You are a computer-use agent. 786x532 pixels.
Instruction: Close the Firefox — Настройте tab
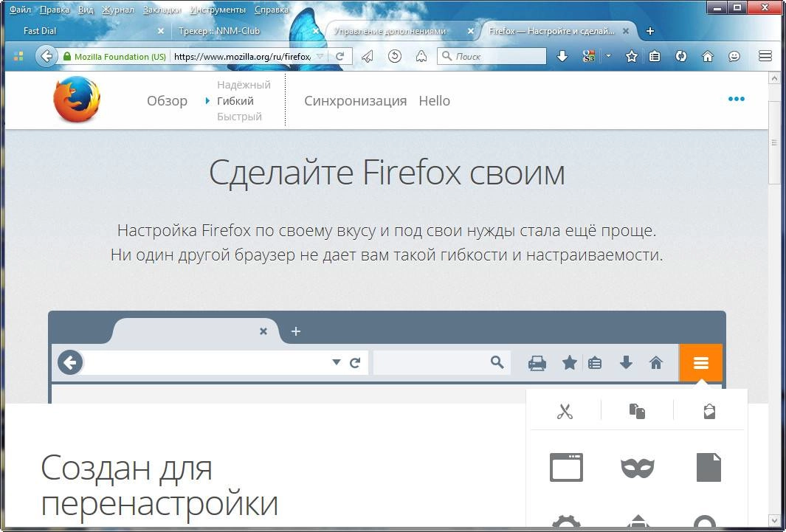pos(626,31)
